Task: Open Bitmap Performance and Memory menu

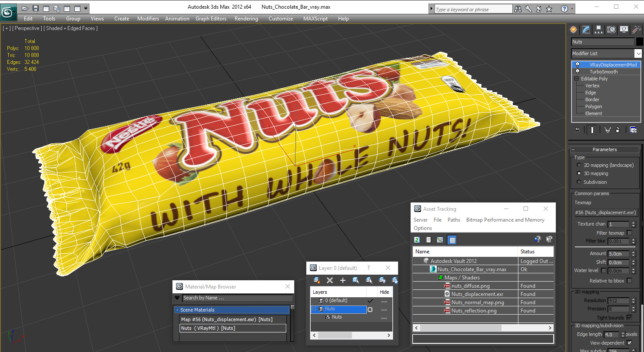Action: click(505, 220)
